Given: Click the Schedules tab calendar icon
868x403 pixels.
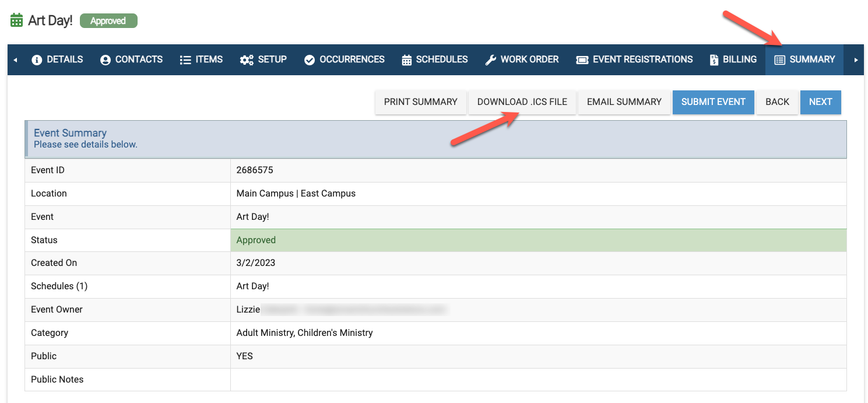Looking at the screenshot, I should point(407,60).
